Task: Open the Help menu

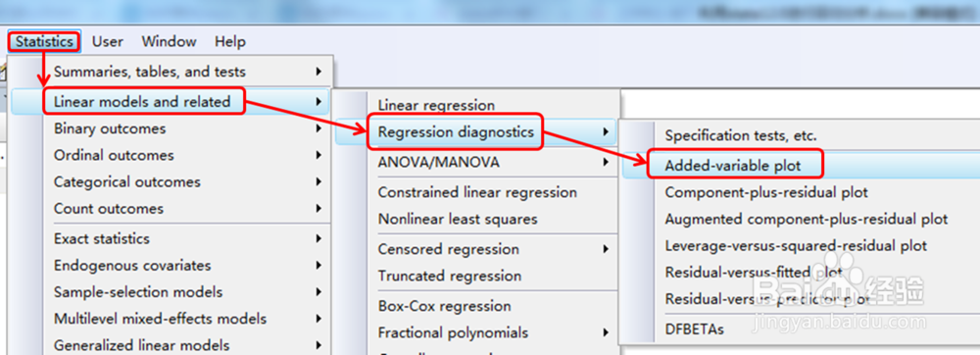Action: pos(230,42)
